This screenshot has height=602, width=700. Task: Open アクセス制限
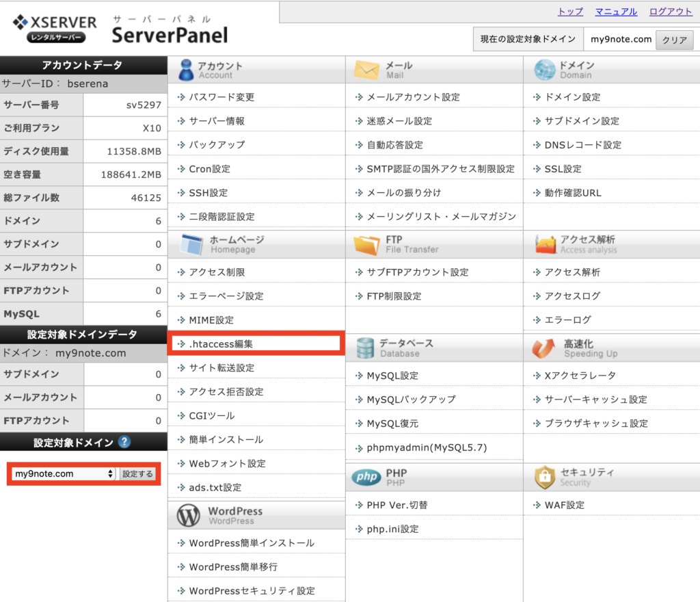click(217, 272)
